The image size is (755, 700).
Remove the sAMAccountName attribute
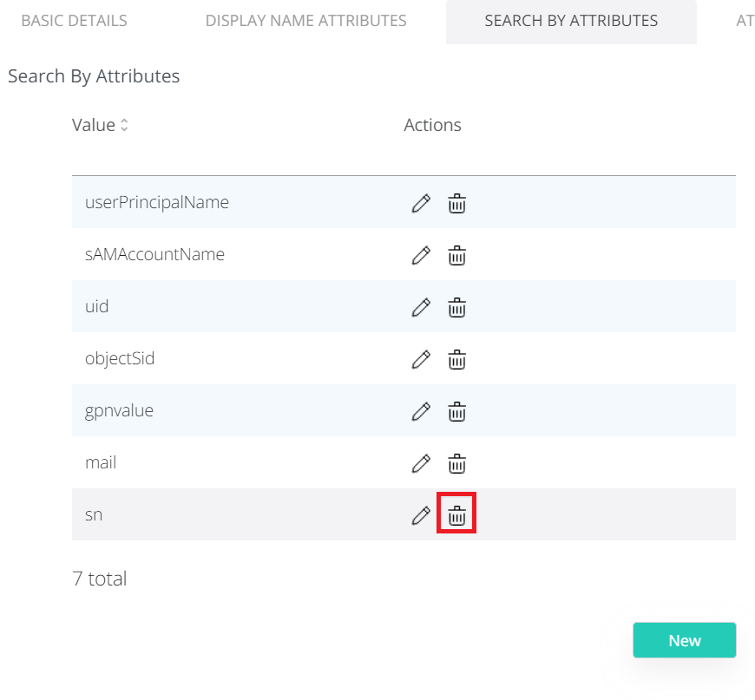[456, 256]
